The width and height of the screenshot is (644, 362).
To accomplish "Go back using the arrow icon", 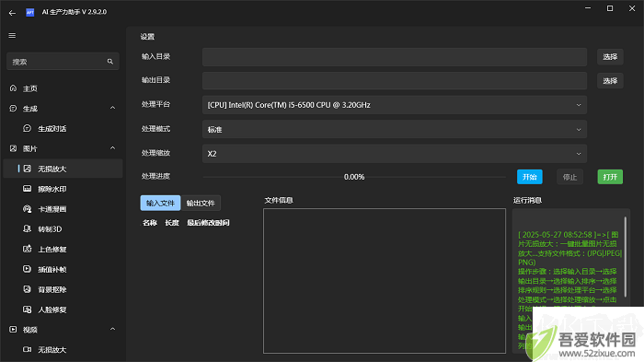I will coord(12,13).
